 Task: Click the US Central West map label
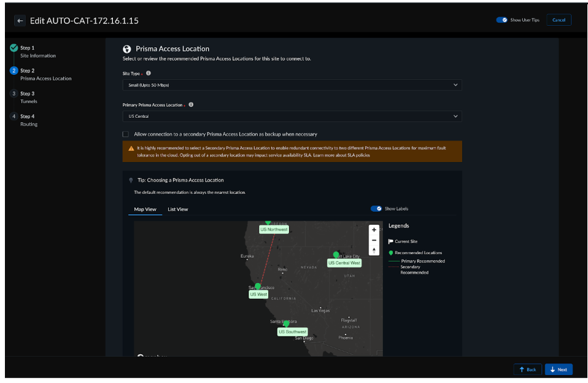click(x=344, y=263)
